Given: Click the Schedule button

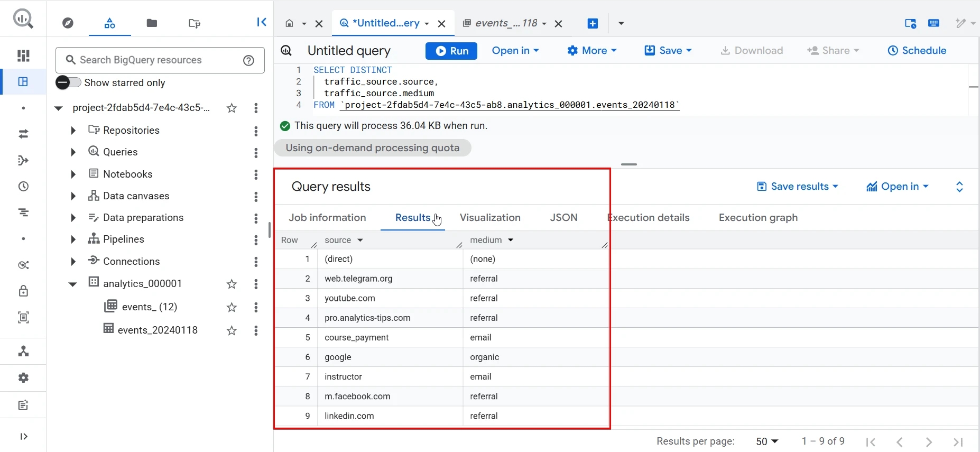Looking at the screenshot, I should point(917,51).
